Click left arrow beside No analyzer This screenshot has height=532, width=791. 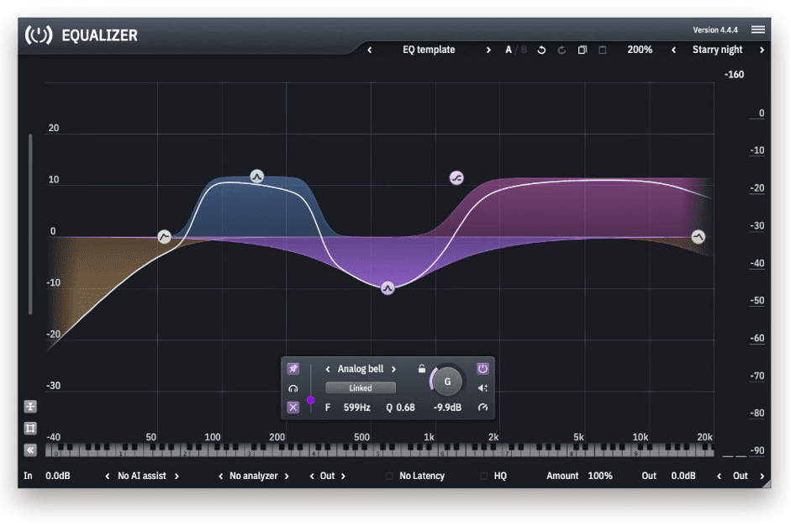click(220, 476)
